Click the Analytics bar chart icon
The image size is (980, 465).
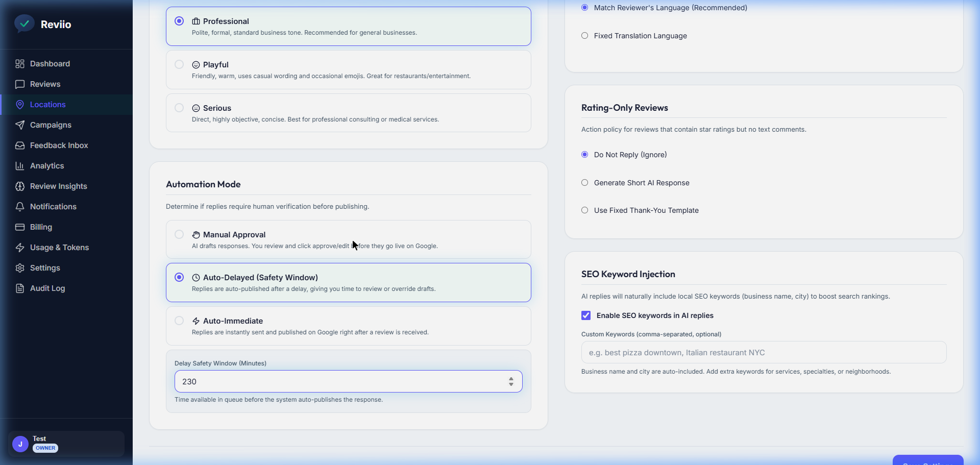20,166
